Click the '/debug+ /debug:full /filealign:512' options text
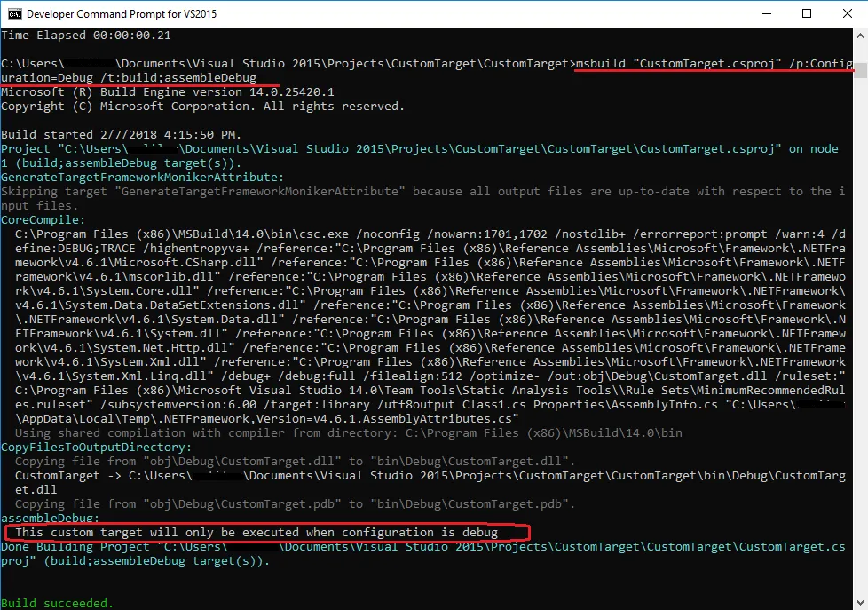Image resolution: width=868 pixels, height=610 pixels. pyautogui.click(x=342, y=376)
